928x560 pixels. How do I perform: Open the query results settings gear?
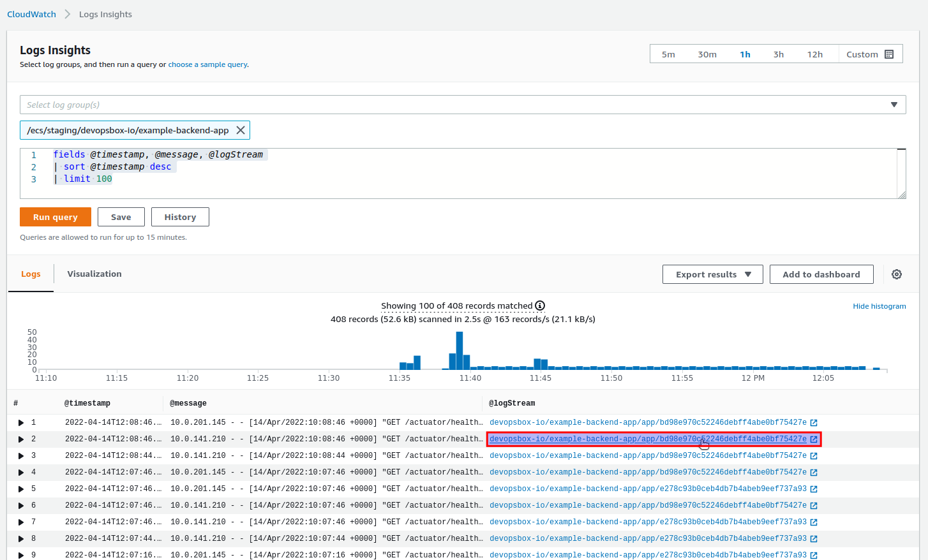click(x=897, y=274)
